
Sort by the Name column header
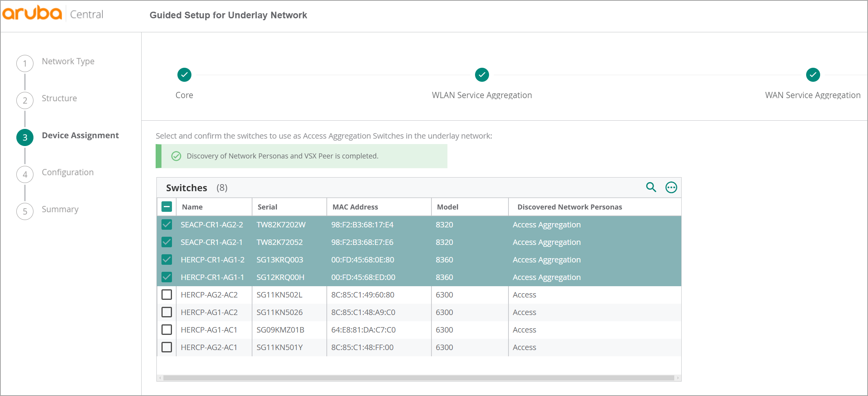192,207
